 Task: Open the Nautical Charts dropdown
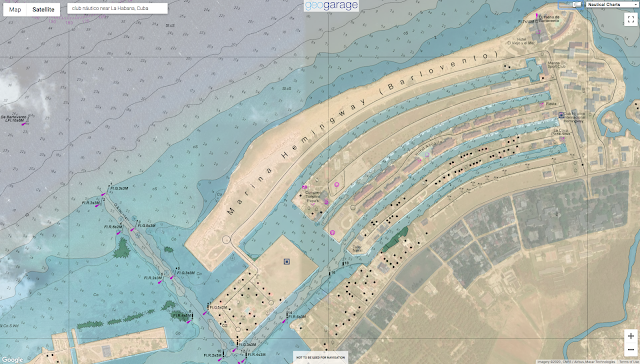[x=611, y=4]
